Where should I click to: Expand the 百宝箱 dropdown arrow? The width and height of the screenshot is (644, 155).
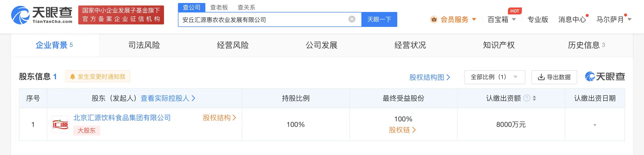(514, 19)
